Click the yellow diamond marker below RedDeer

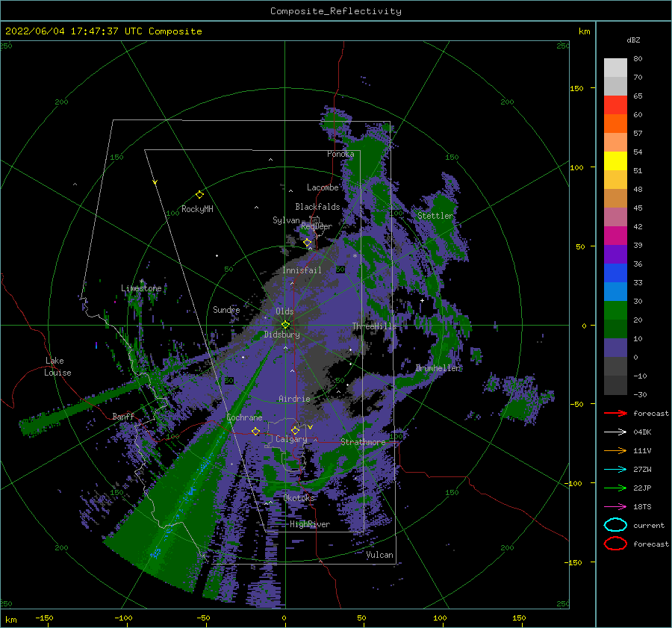pyautogui.click(x=308, y=243)
